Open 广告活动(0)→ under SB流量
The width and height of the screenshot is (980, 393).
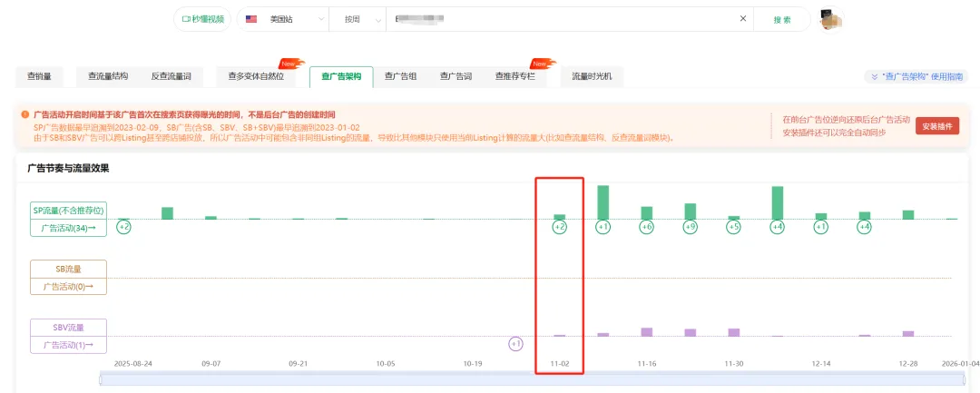tap(69, 287)
